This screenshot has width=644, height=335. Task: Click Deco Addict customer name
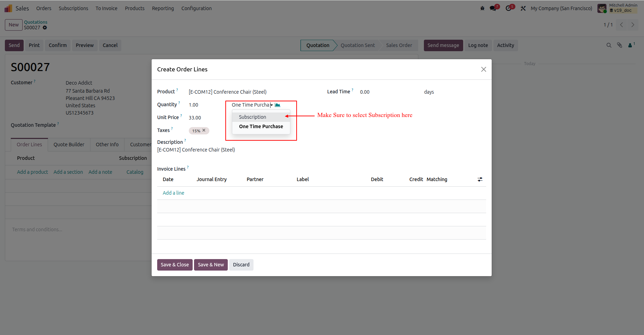(x=79, y=83)
